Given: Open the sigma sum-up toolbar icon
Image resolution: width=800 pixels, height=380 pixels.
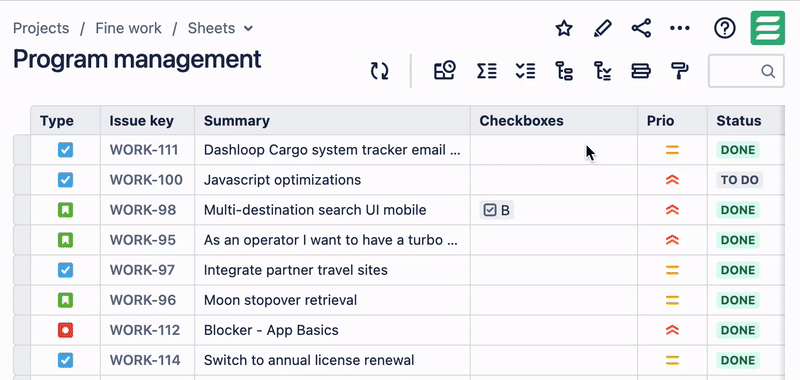Looking at the screenshot, I should (x=486, y=71).
